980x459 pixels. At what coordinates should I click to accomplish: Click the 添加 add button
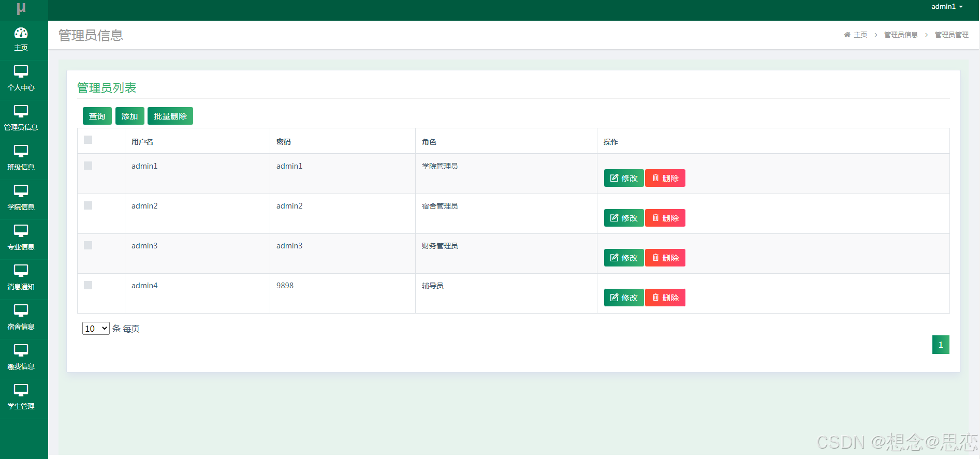(130, 116)
